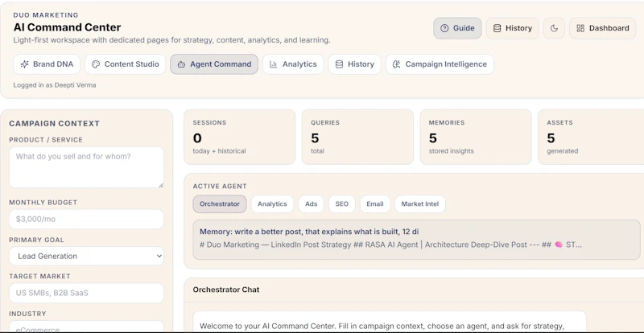Open the Analytics page tab
Image resolution: width=644 pixels, height=333 pixels.
pos(293,64)
